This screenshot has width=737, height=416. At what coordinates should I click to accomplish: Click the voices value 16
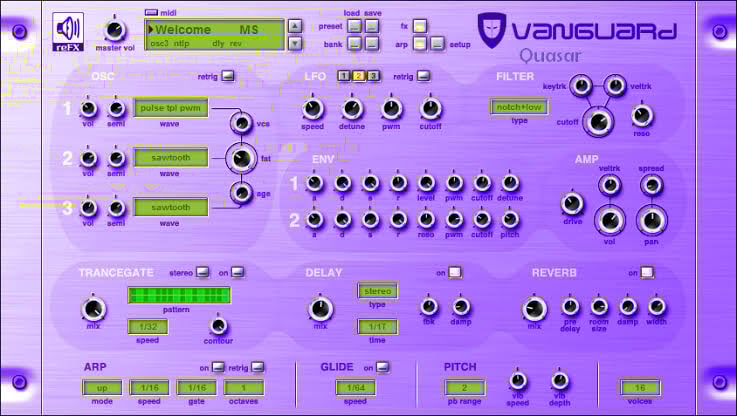(640, 388)
